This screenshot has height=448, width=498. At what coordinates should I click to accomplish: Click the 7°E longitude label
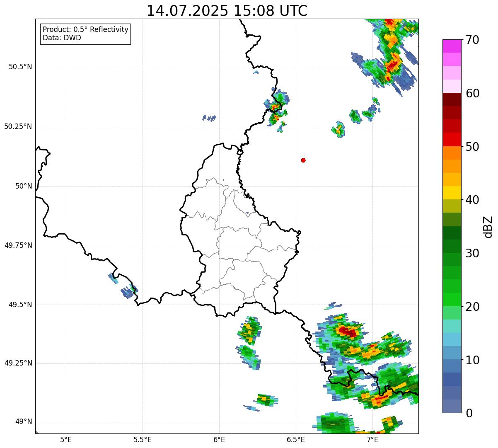coord(372,439)
